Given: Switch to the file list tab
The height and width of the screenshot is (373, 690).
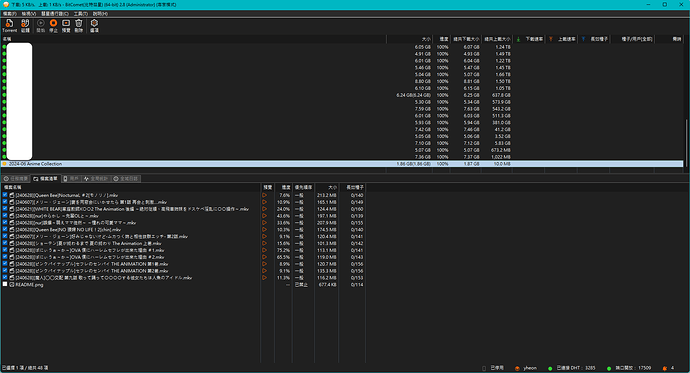Looking at the screenshot, I should tap(45, 179).
